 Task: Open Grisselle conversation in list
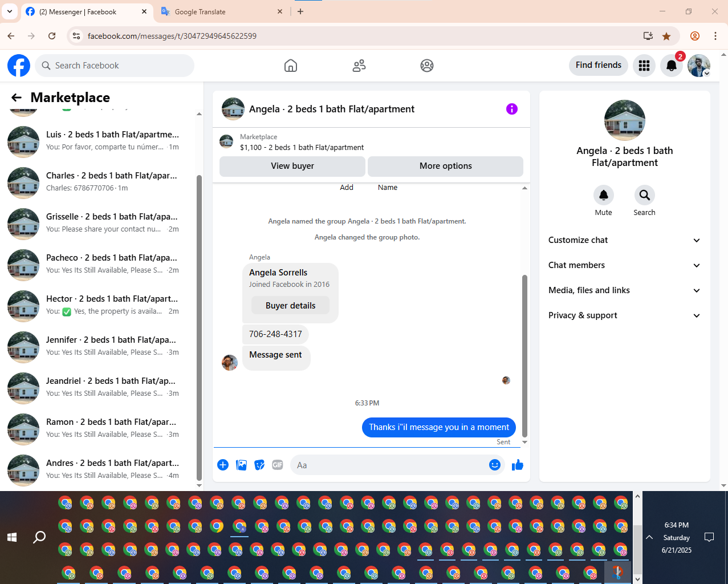[x=100, y=223]
